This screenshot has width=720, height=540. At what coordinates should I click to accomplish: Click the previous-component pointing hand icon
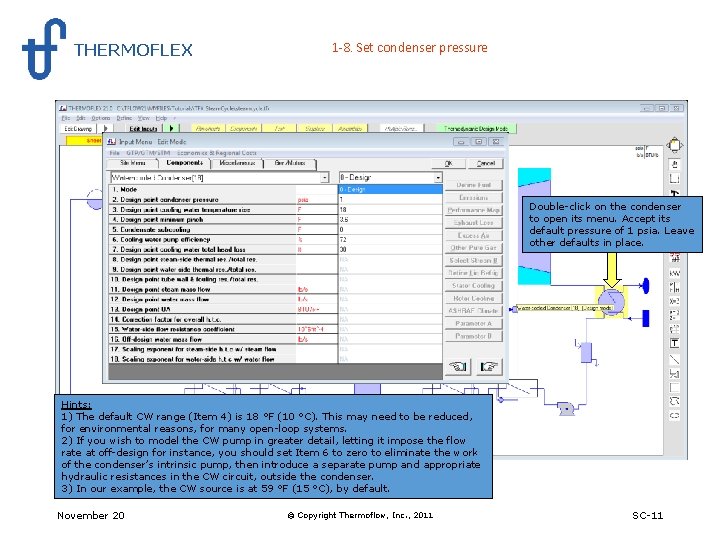pyautogui.click(x=457, y=366)
